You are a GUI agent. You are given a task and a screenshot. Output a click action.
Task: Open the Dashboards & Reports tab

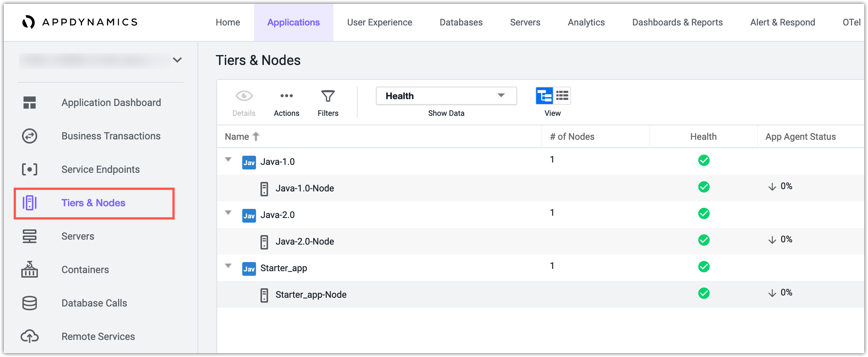[677, 22]
